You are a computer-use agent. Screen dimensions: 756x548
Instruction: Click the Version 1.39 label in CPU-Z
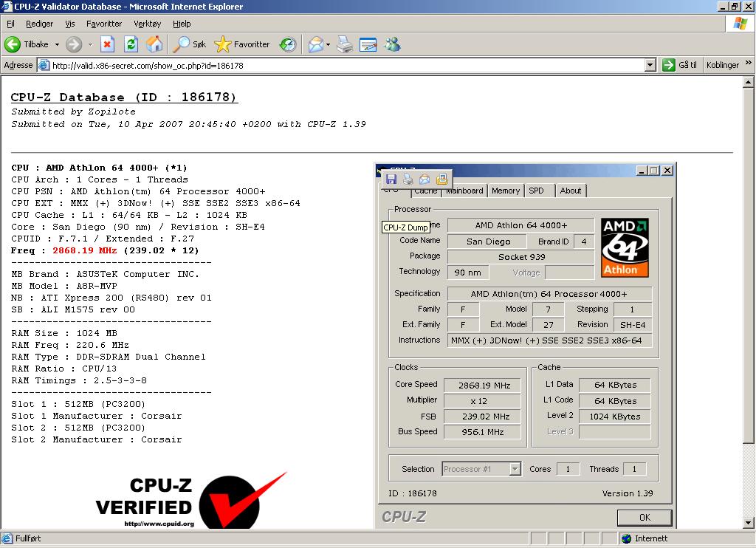point(628,493)
